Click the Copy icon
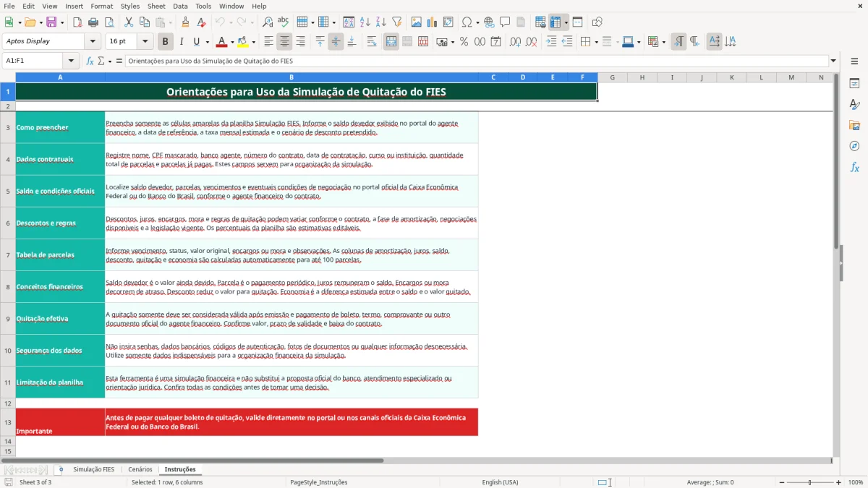Viewport: 868px width, 488px height. click(144, 22)
